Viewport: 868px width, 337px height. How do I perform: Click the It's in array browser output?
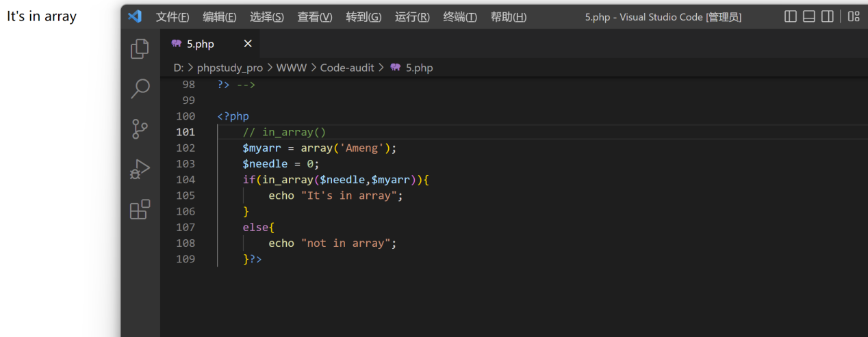(42, 16)
